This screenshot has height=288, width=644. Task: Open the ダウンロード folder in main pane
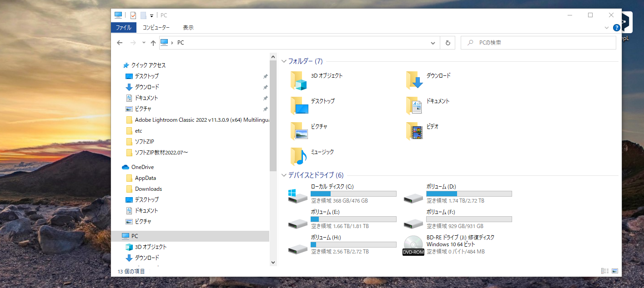[x=414, y=80]
